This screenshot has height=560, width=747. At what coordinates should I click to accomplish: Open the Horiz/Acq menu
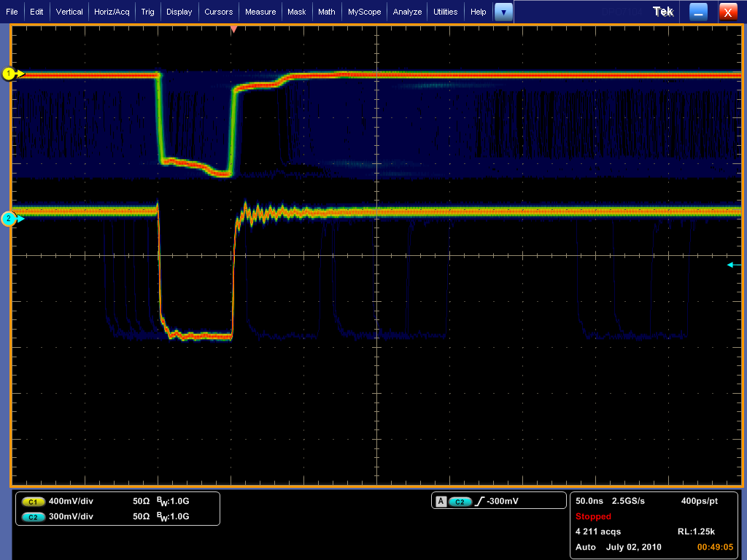click(112, 12)
